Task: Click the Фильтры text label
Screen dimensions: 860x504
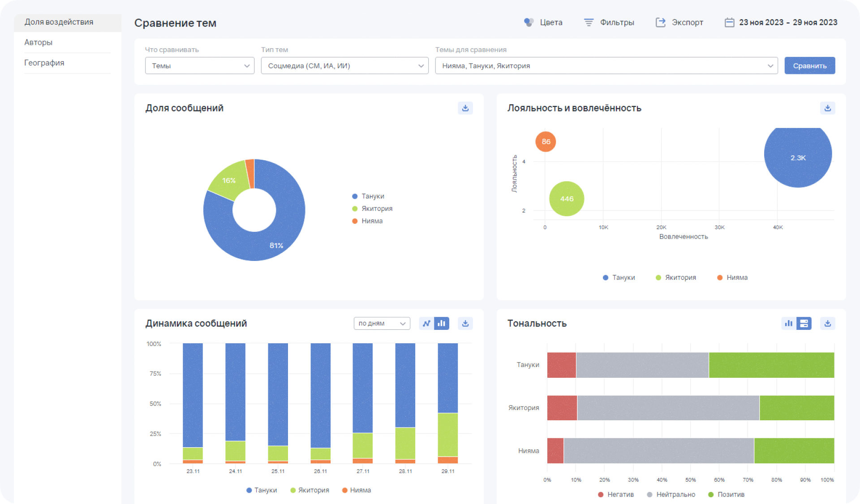Action: (617, 22)
